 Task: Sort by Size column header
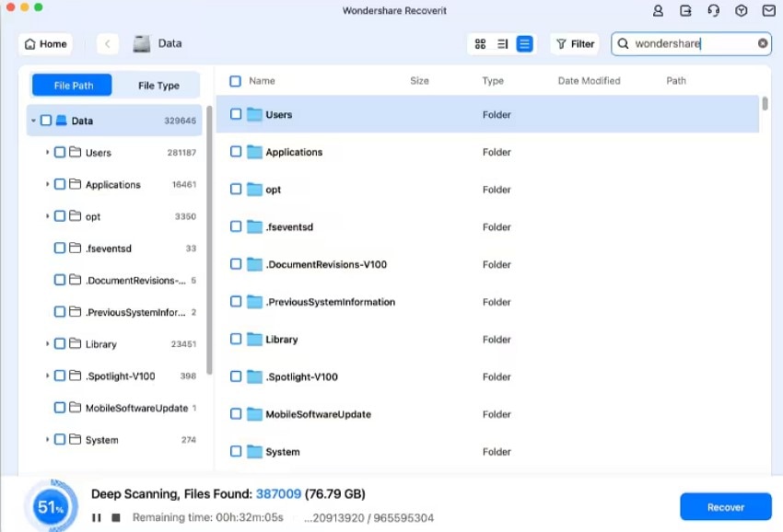[419, 81]
